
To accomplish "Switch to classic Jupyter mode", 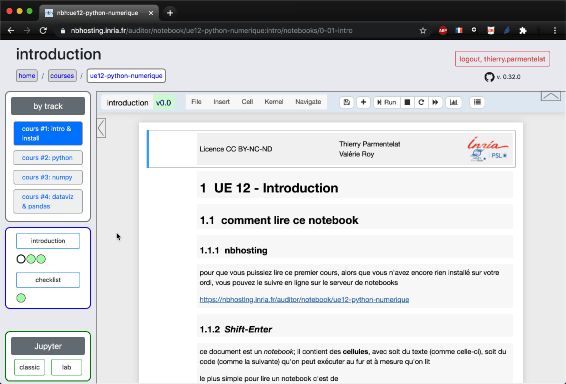I will click(30, 367).
